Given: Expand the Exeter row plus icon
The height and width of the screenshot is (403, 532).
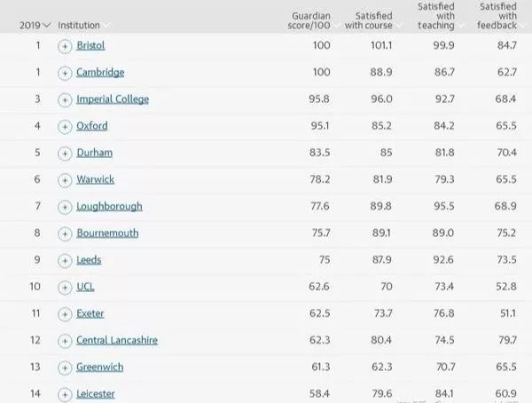Looking at the screenshot, I should coord(65,314).
